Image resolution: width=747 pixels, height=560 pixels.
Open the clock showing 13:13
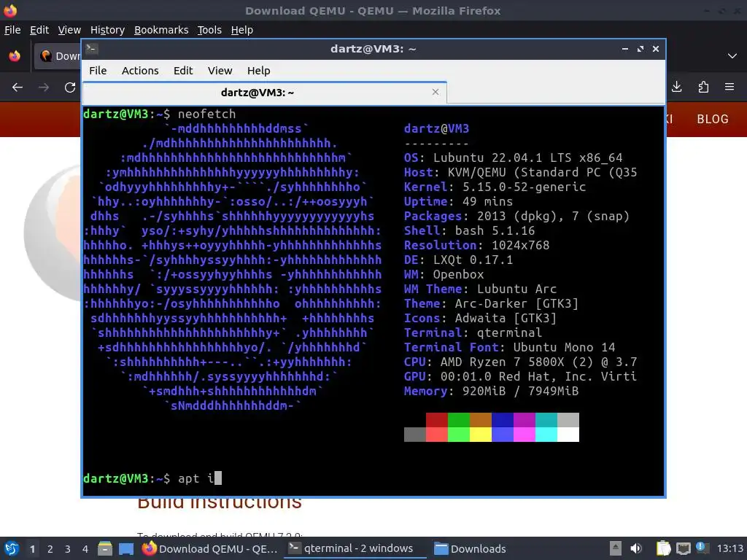point(729,548)
